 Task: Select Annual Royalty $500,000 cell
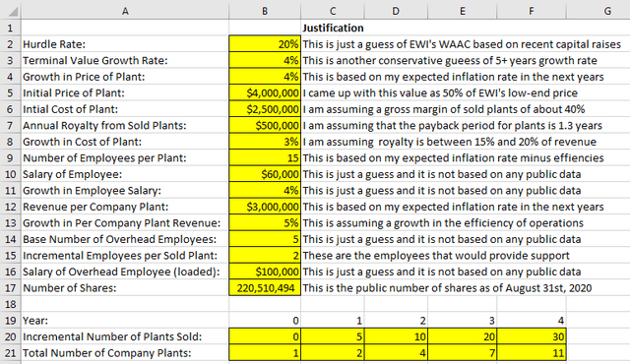click(x=265, y=125)
